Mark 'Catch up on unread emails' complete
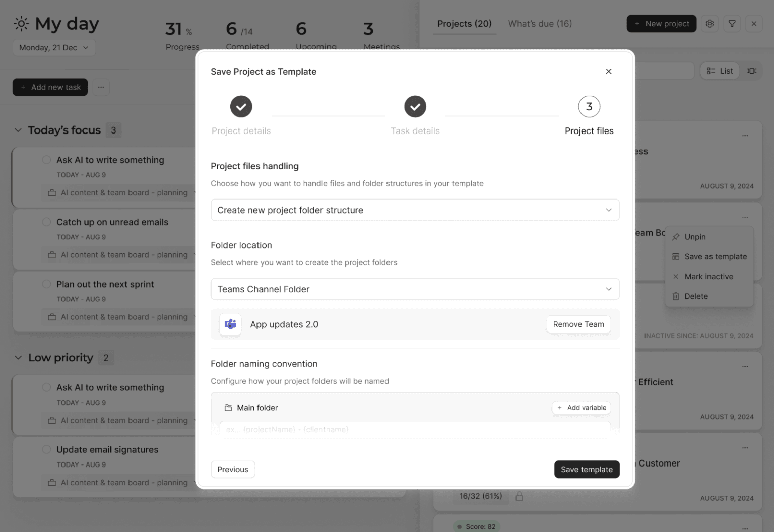The height and width of the screenshot is (532, 774). point(46,222)
